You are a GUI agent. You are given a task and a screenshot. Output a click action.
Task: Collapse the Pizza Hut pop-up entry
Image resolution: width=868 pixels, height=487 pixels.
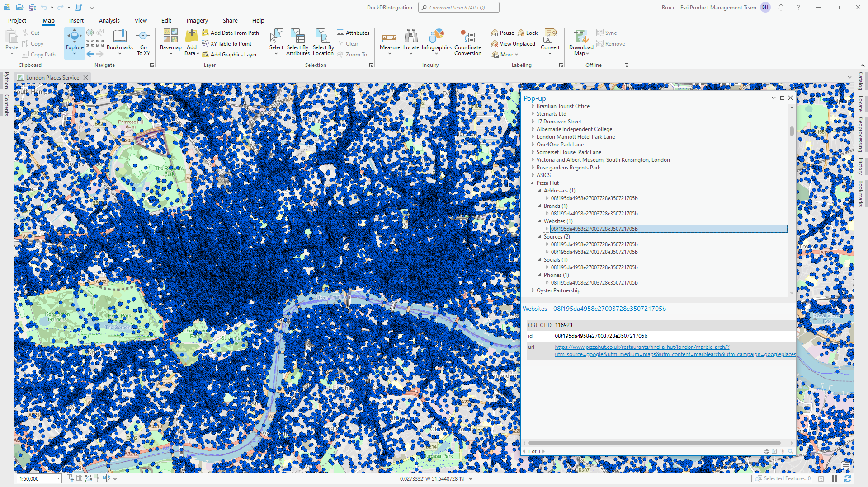pyautogui.click(x=533, y=183)
